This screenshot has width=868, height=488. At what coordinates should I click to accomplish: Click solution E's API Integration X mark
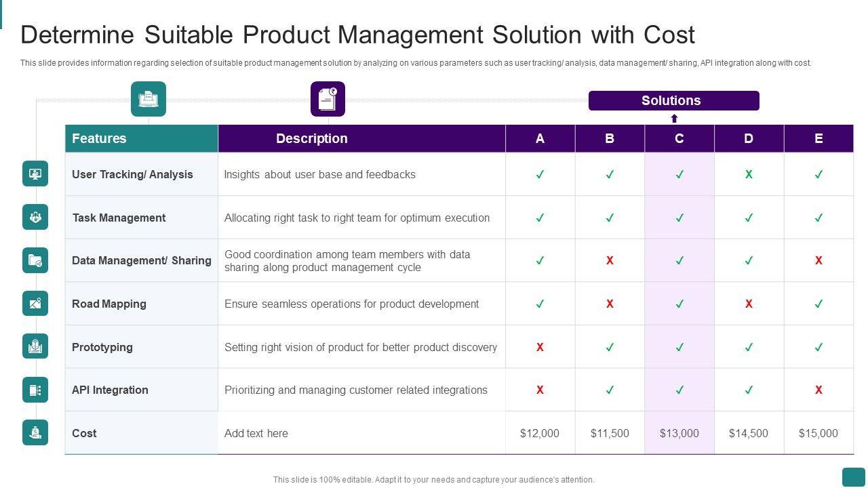coord(818,390)
